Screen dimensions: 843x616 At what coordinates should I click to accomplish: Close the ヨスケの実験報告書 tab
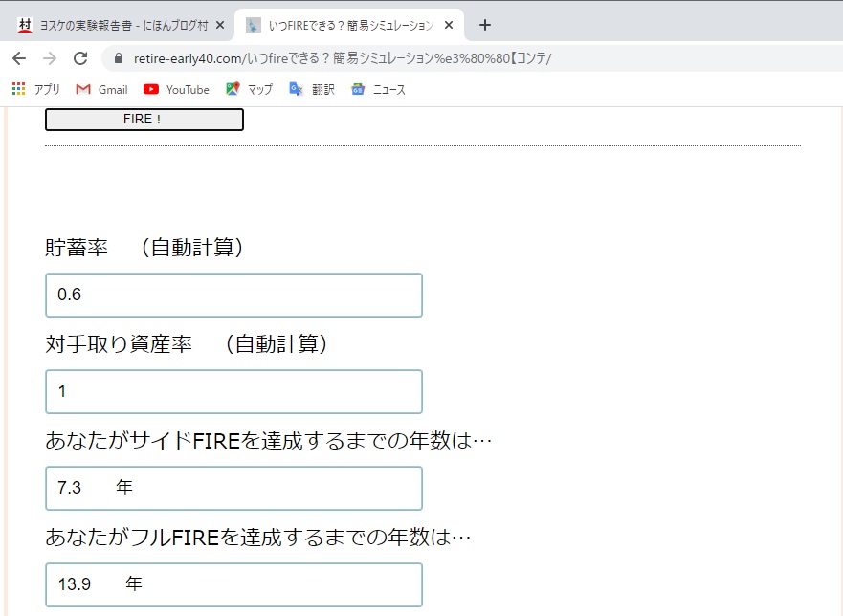click(x=219, y=25)
